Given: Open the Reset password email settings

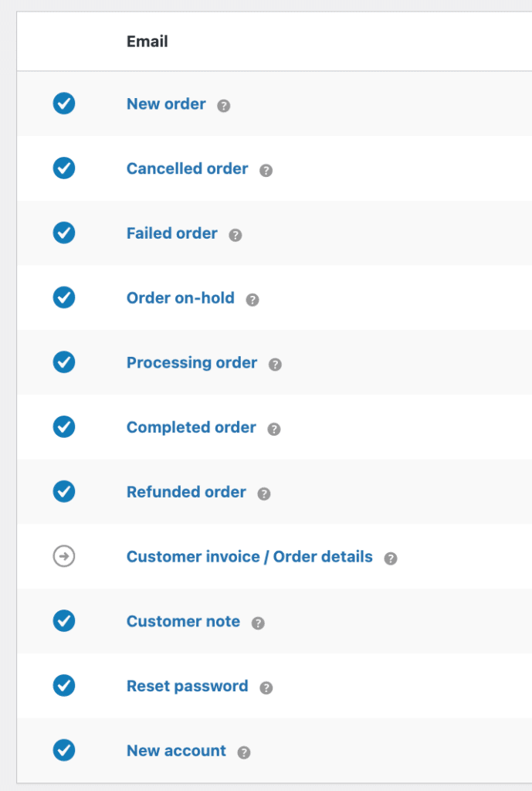Looking at the screenshot, I should click(187, 686).
